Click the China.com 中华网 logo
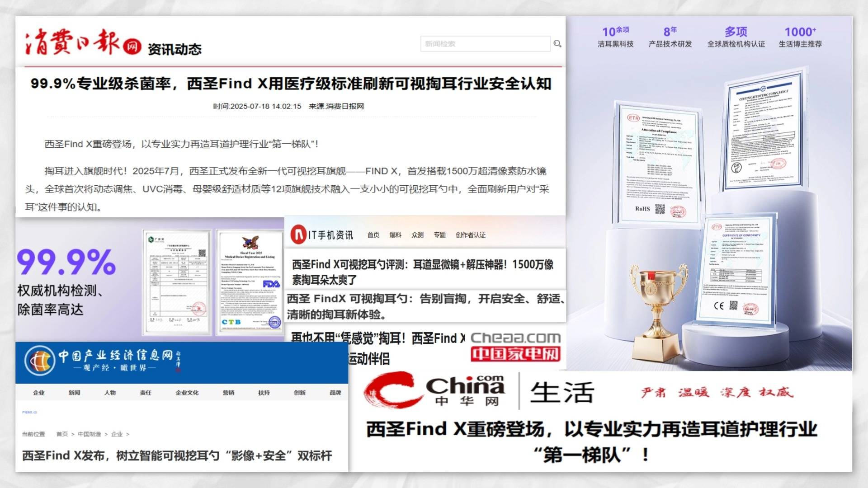 tap(434, 391)
